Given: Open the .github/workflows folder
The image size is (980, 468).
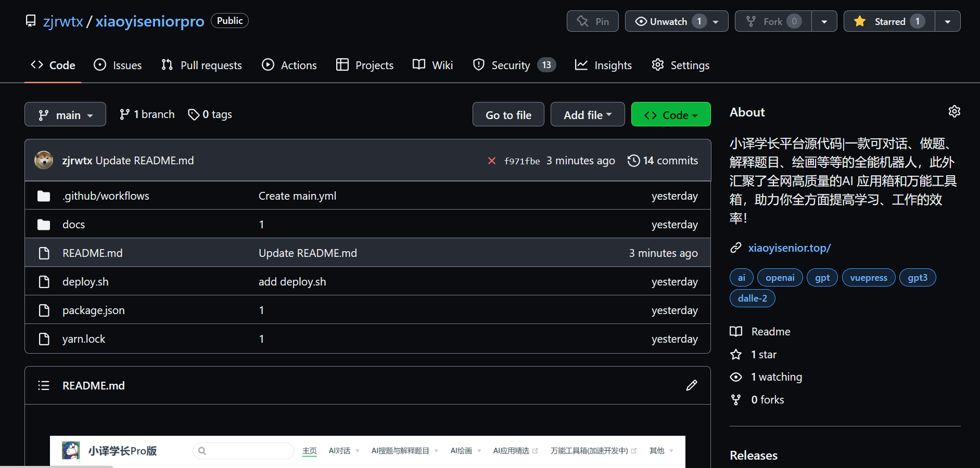Looking at the screenshot, I should click(106, 196).
